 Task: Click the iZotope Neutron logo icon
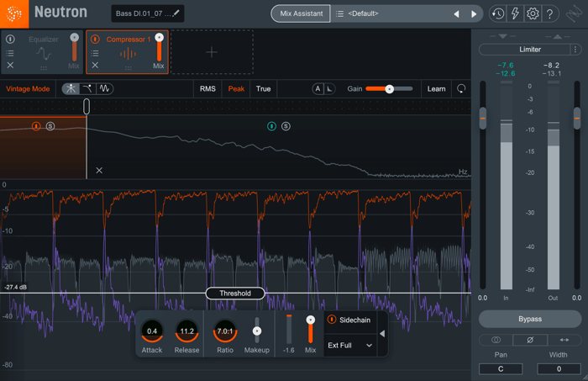(x=14, y=14)
